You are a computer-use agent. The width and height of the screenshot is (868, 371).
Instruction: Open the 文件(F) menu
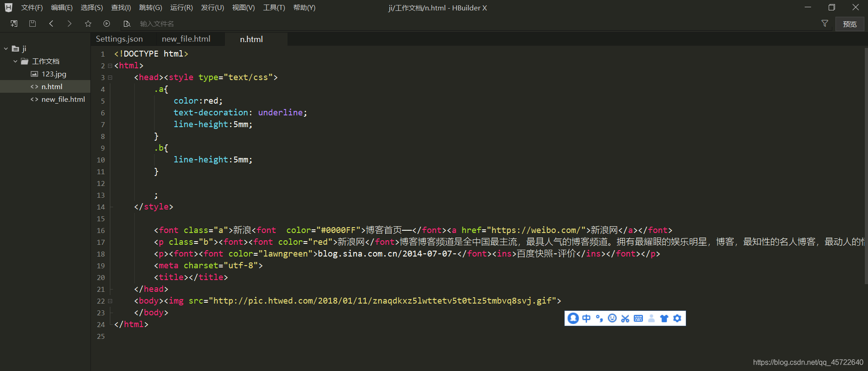(x=32, y=8)
